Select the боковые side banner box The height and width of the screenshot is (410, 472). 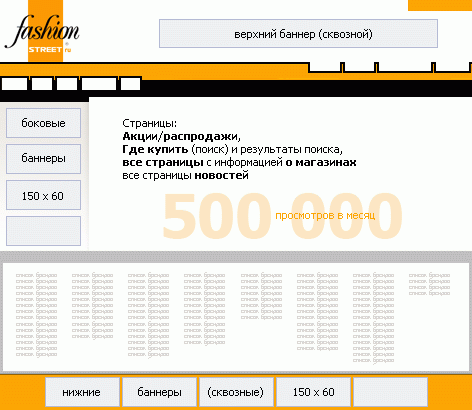click(x=43, y=123)
